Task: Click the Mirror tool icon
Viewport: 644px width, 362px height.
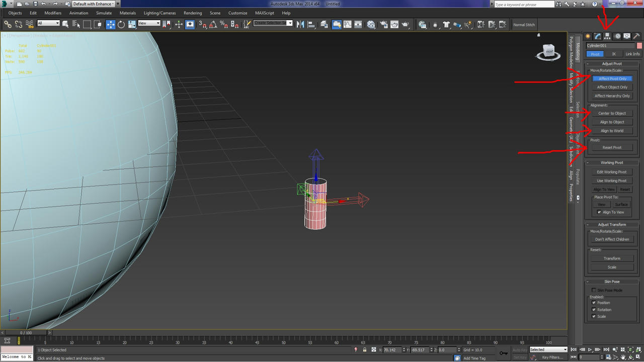Action: [x=300, y=24]
